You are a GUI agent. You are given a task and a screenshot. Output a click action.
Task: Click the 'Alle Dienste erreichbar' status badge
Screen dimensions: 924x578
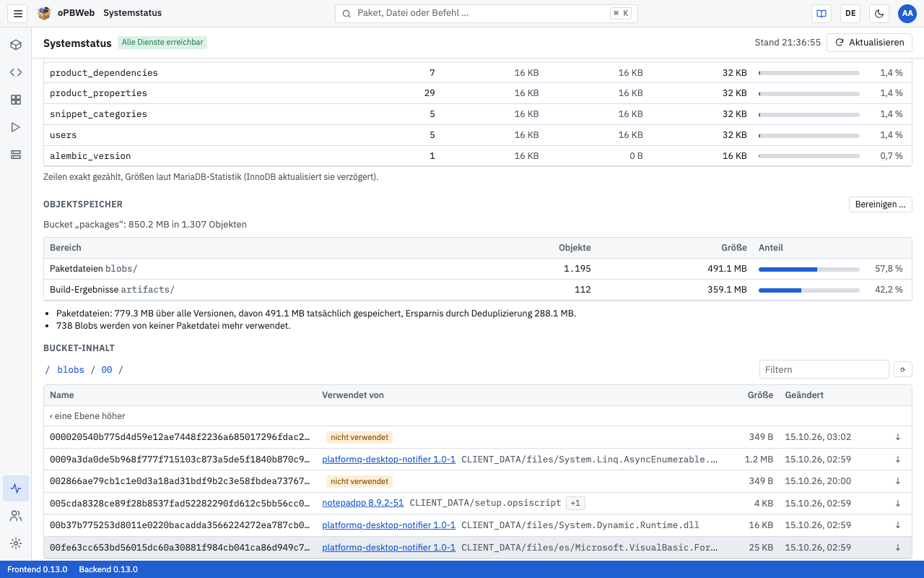[x=162, y=43]
